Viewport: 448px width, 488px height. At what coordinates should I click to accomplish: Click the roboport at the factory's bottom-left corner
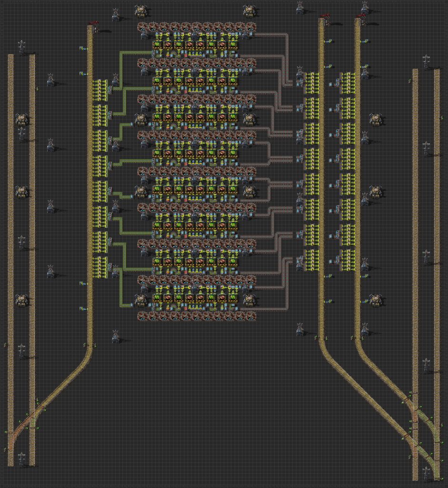140,300
